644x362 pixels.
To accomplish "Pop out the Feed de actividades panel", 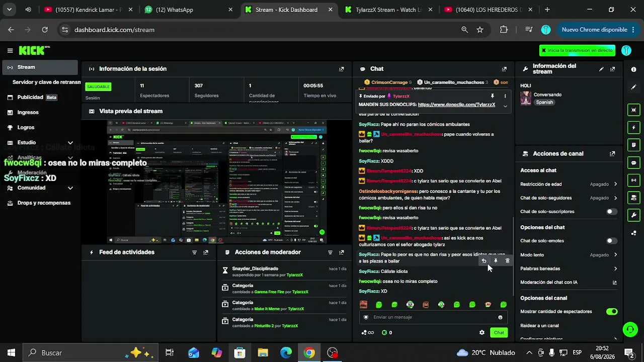I will click(x=206, y=252).
